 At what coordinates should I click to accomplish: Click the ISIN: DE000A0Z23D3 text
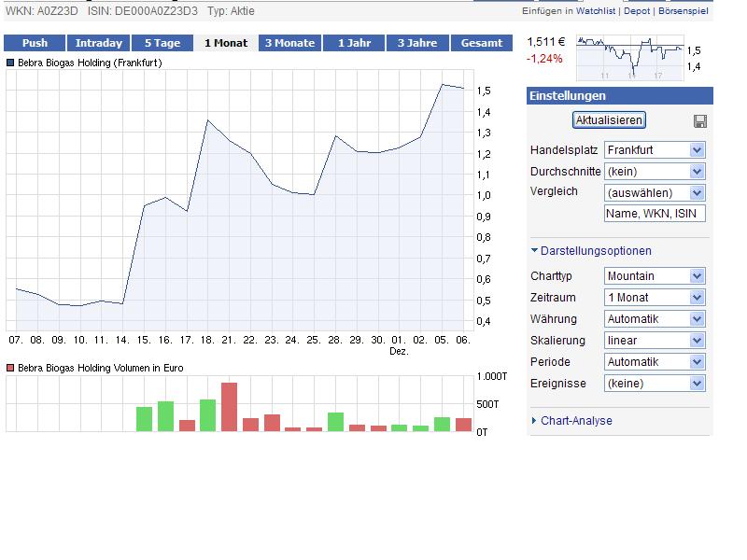point(143,11)
